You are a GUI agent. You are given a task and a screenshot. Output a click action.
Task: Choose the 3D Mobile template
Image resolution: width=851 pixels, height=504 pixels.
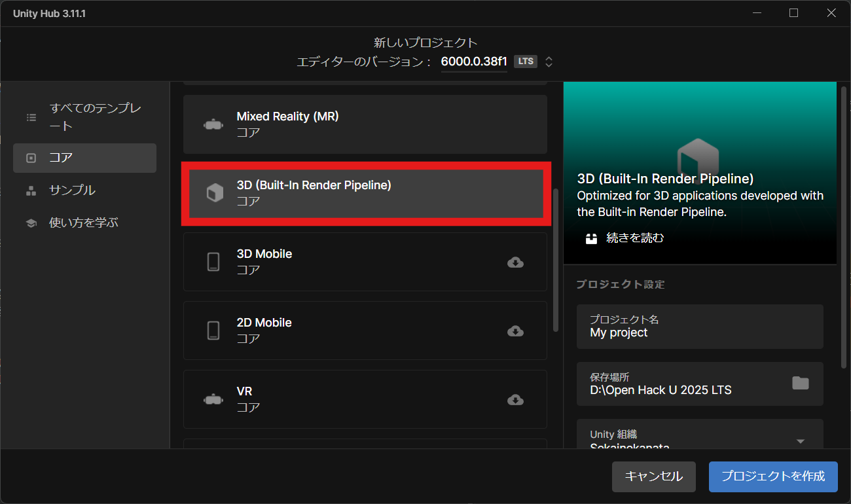(x=365, y=262)
